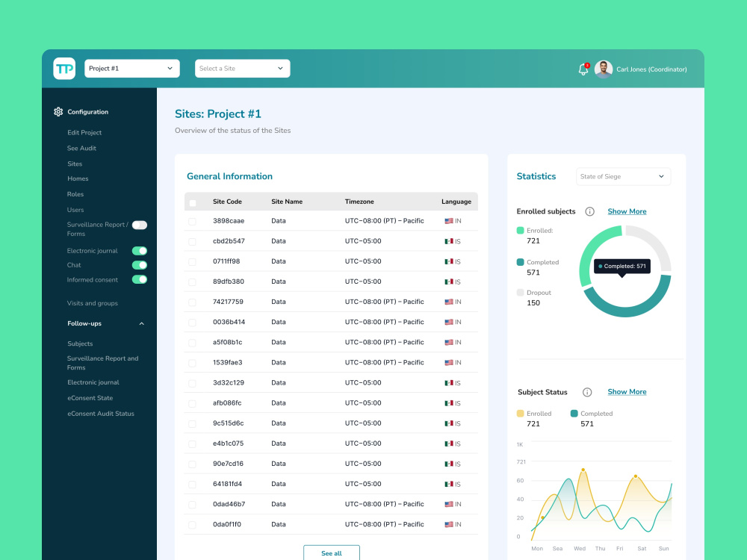Click the Mexico flag in row 0711ff98

pyautogui.click(x=449, y=261)
